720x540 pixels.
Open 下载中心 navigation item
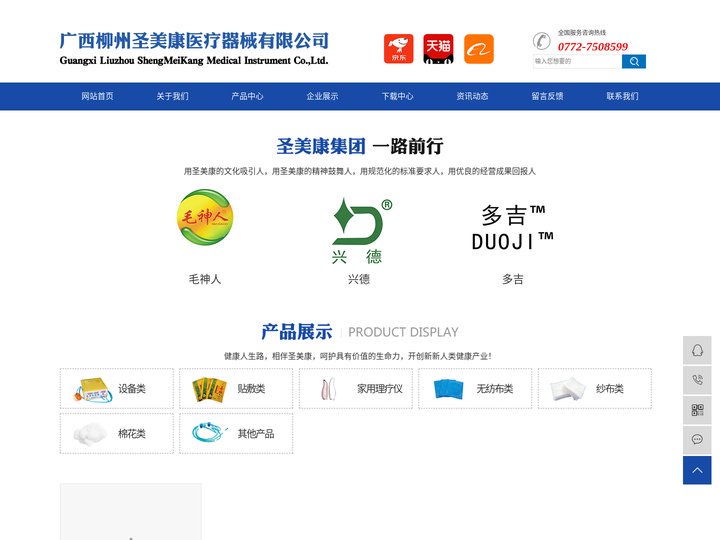[x=397, y=96]
